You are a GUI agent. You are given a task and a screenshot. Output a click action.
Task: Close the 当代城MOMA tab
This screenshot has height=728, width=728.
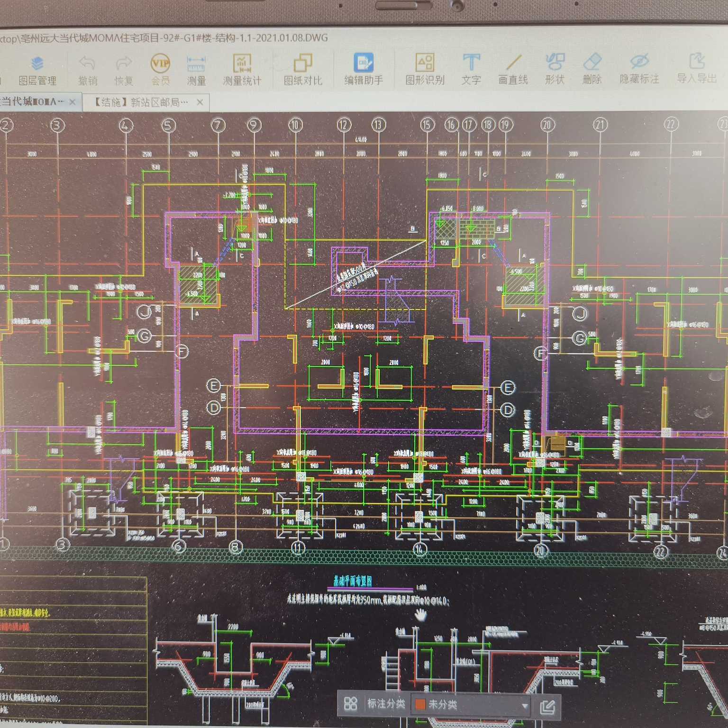tap(73, 102)
